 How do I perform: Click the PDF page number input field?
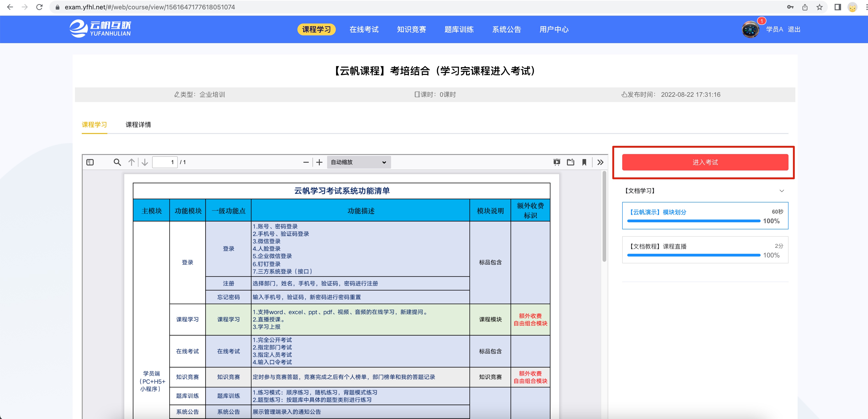pyautogui.click(x=165, y=162)
